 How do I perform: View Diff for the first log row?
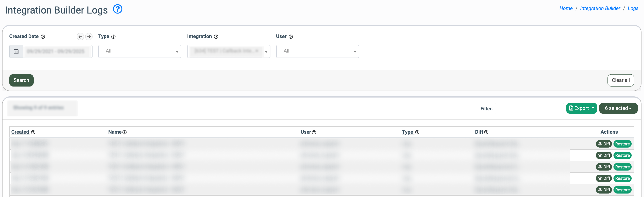click(604, 144)
